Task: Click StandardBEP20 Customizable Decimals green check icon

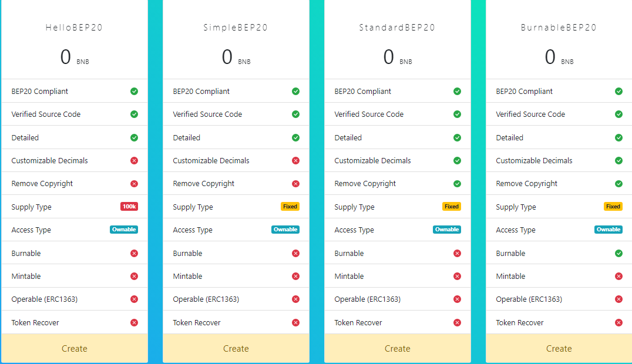Action: pos(457,160)
